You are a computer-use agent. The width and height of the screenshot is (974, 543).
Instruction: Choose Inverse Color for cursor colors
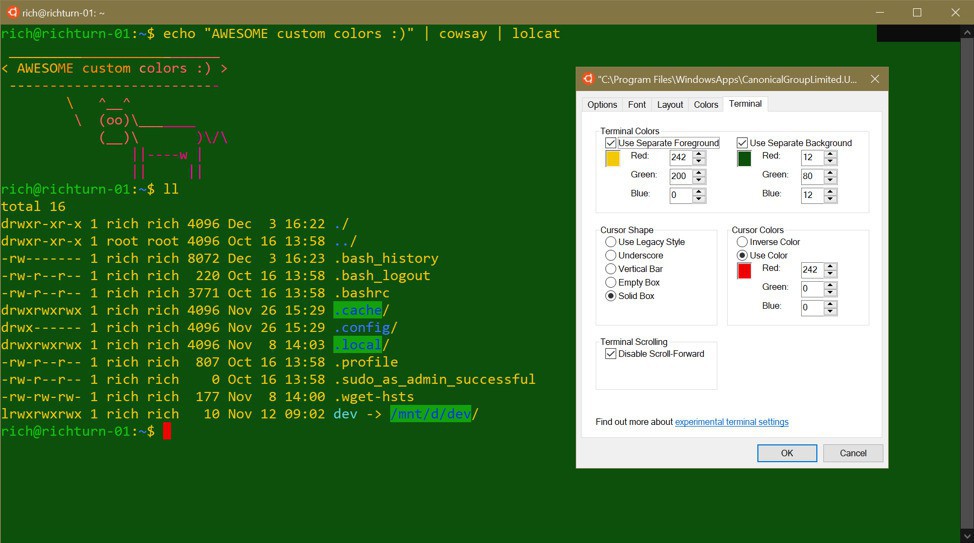(742, 242)
